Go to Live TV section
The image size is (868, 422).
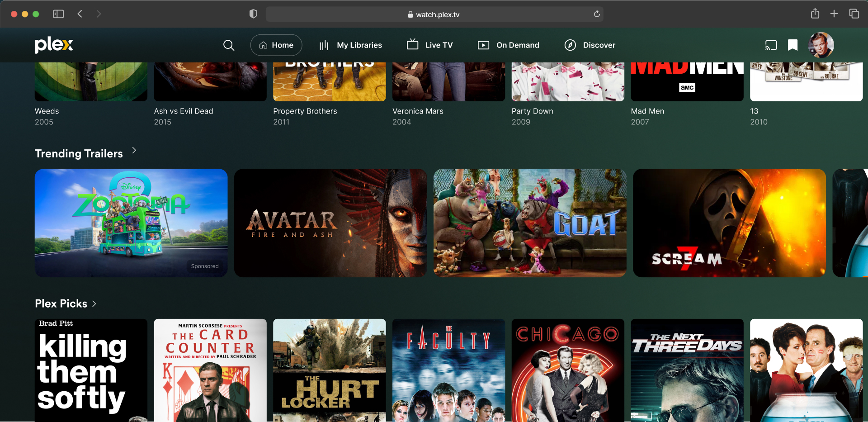pyautogui.click(x=430, y=45)
